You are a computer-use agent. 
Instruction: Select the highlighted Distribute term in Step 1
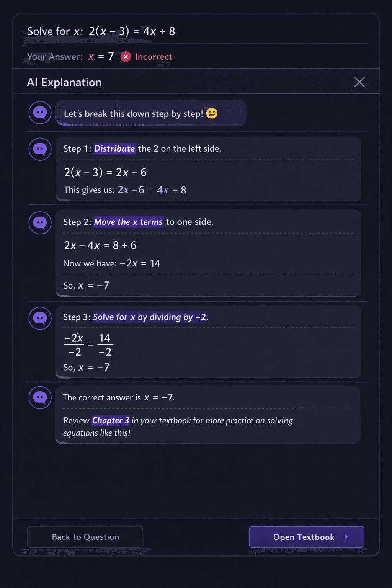pos(114,149)
